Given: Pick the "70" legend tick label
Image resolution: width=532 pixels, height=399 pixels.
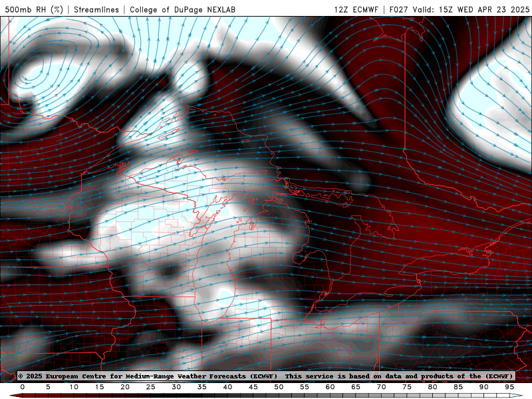Looking at the screenshot, I should pyautogui.click(x=381, y=387).
